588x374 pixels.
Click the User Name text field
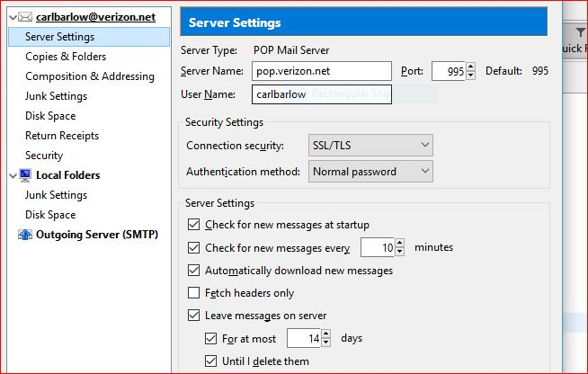[x=322, y=94]
